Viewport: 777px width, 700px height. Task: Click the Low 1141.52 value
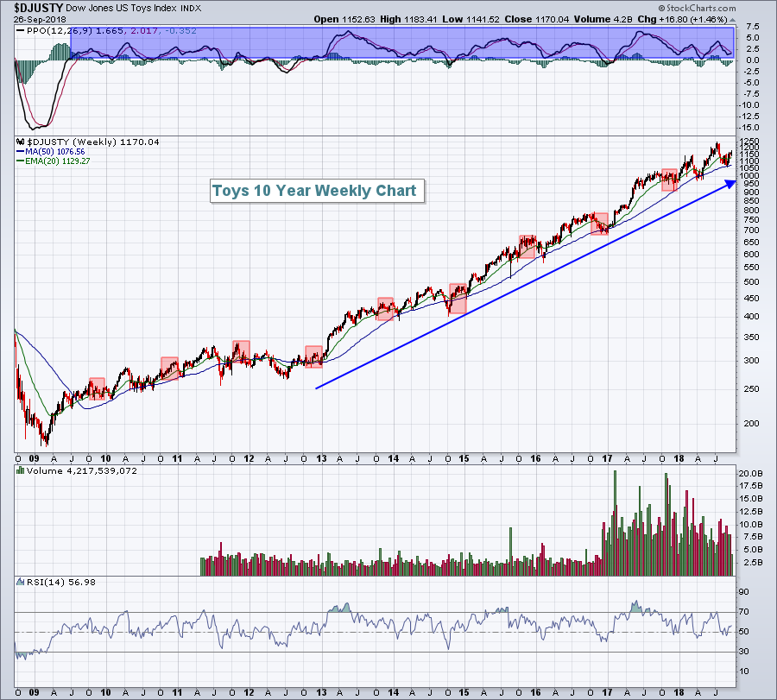(x=471, y=19)
